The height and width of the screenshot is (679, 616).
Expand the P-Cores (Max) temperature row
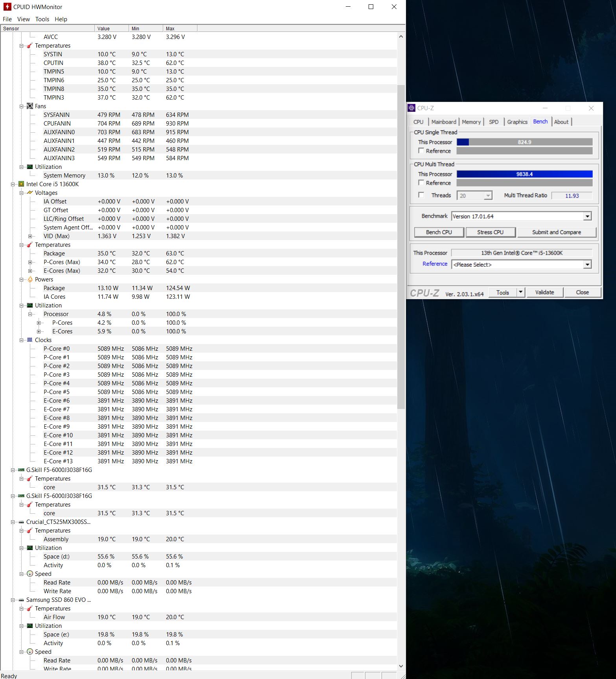pos(30,262)
